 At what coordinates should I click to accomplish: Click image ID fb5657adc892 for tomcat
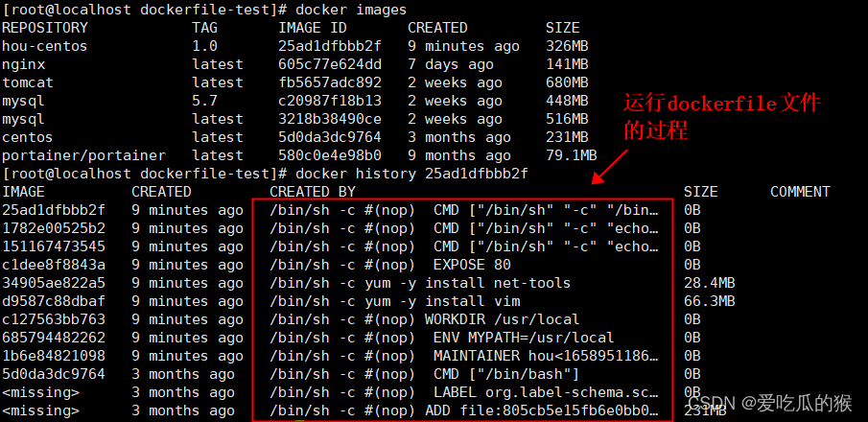330,82
